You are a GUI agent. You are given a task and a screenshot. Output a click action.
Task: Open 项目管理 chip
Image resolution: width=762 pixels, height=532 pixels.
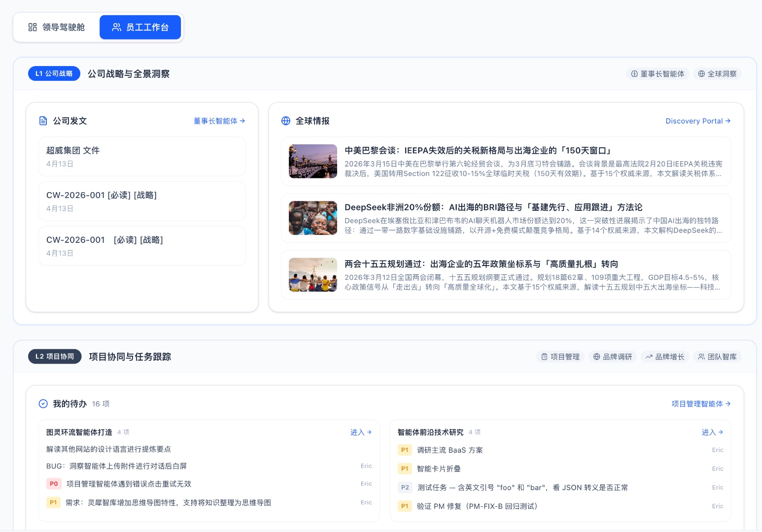click(560, 357)
